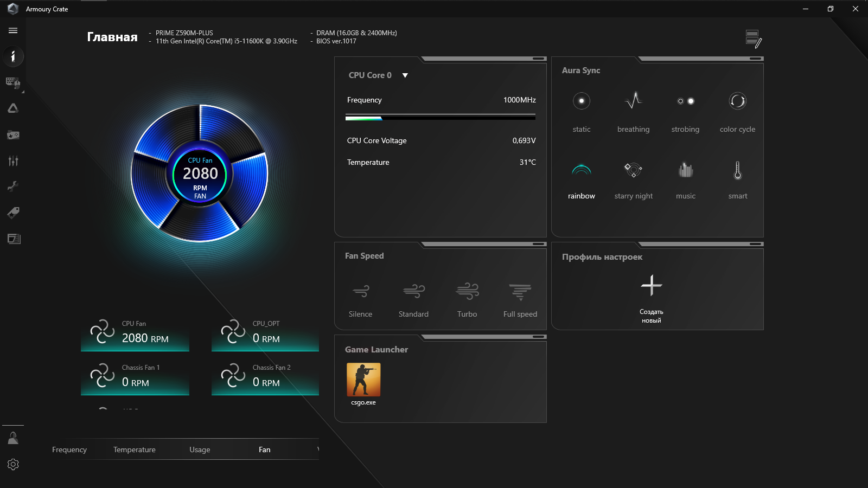Screen dimensions: 868x488
Task: Open the Home info page in sidebar
Action: coord(13,56)
